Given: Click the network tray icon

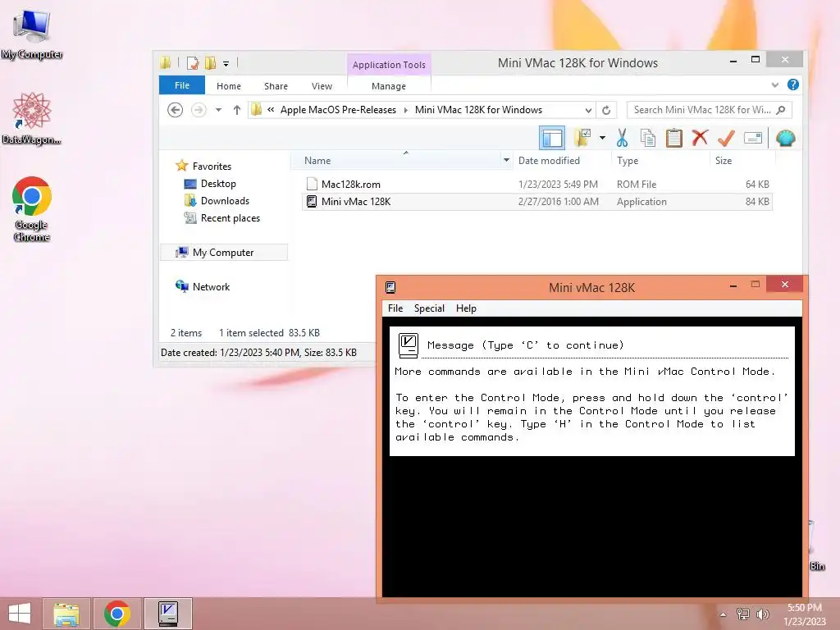Looking at the screenshot, I should click(x=743, y=614).
